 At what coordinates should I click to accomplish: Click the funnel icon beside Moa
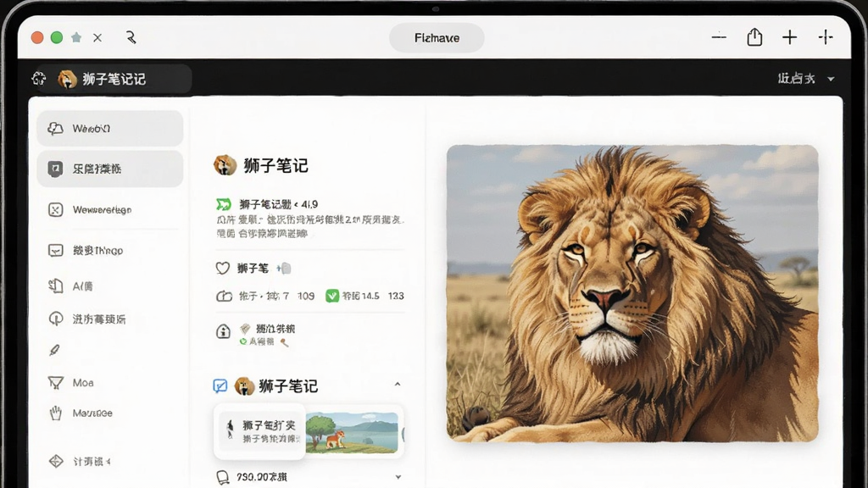(55, 383)
